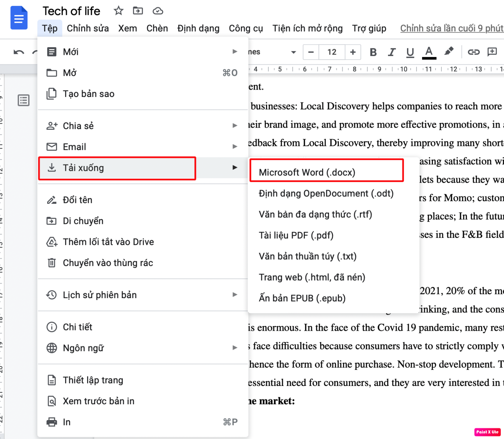Select Di chuyển menu entry
The width and height of the screenshot is (504, 439).
(x=143, y=221)
